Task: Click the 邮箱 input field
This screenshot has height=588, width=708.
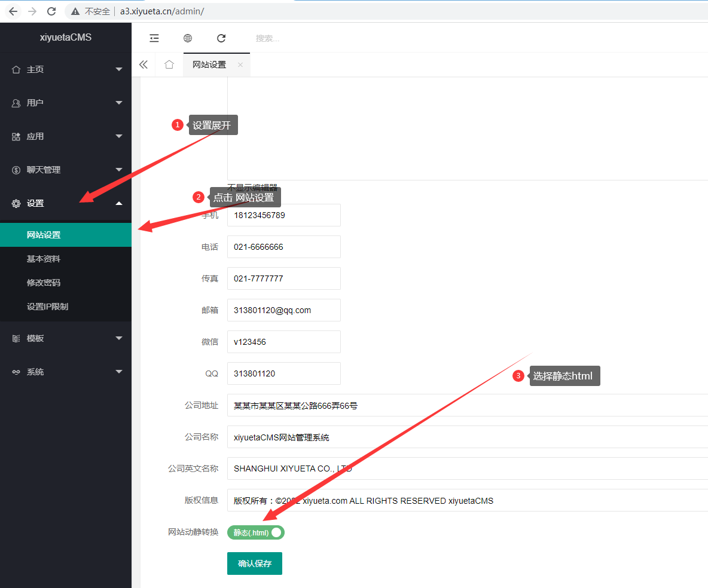Action: coord(283,310)
